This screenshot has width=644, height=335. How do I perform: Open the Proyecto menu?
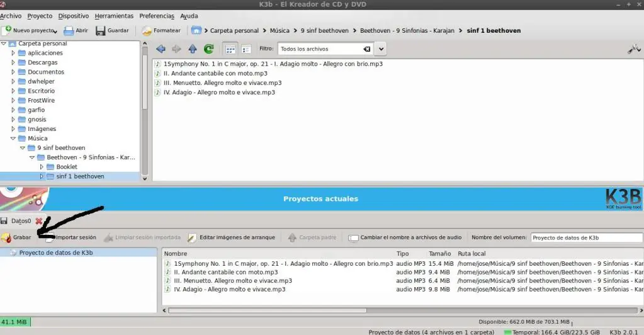click(40, 16)
